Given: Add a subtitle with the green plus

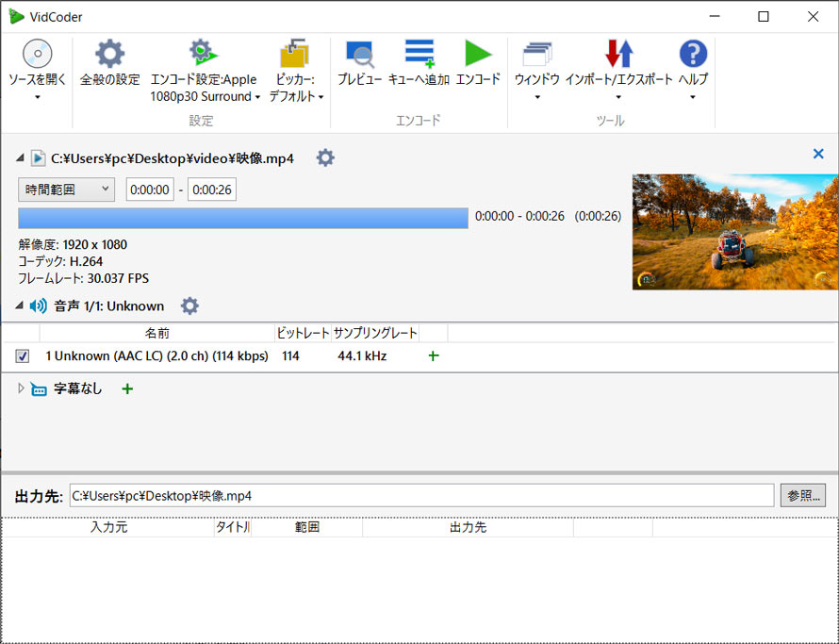Looking at the screenshot, I should coord(127,389).
